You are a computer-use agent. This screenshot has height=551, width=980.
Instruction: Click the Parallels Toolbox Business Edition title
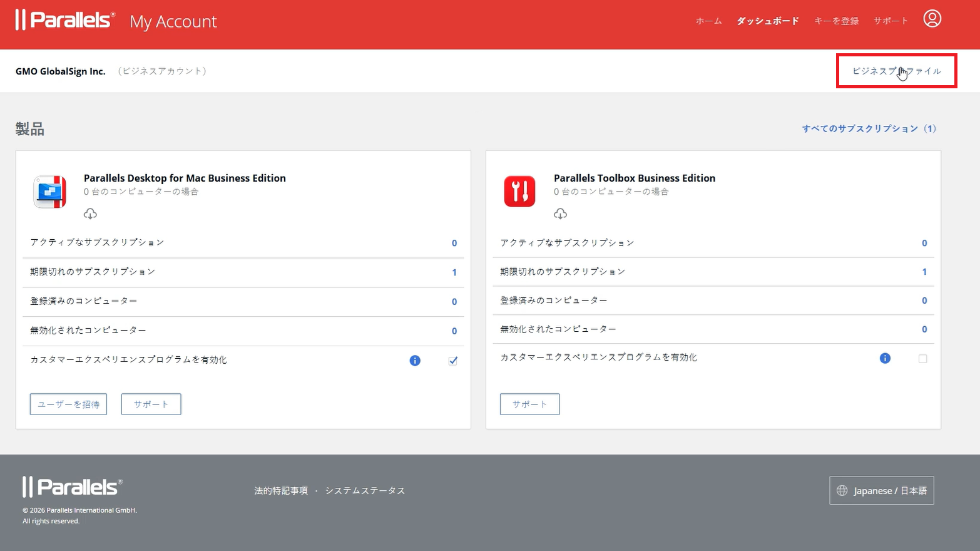click(635, 178)
